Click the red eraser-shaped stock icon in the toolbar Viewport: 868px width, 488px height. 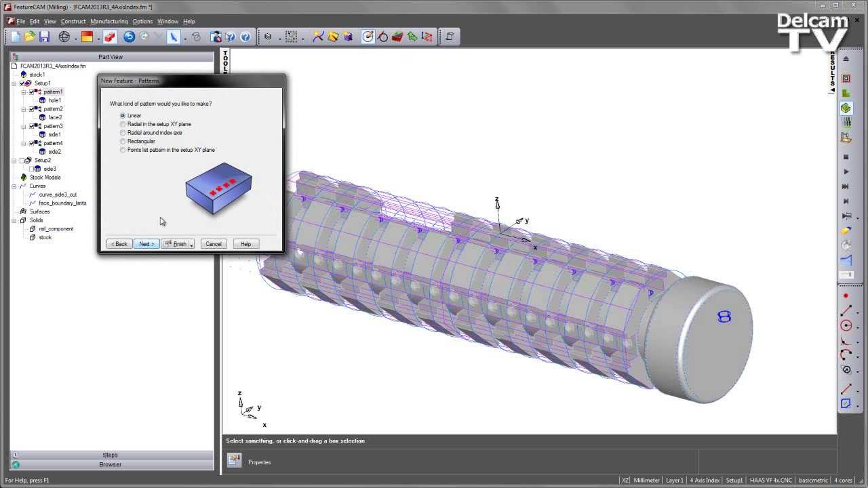coord(110,37)
